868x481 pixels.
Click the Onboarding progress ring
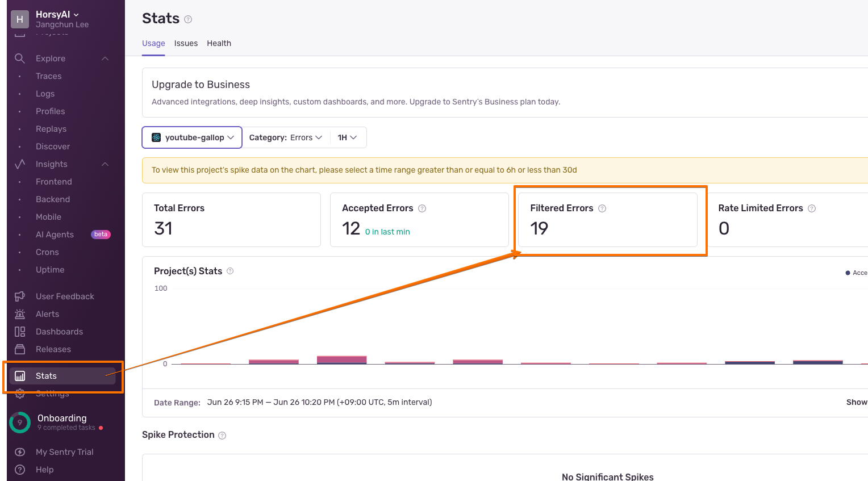(x=20, y=423)
